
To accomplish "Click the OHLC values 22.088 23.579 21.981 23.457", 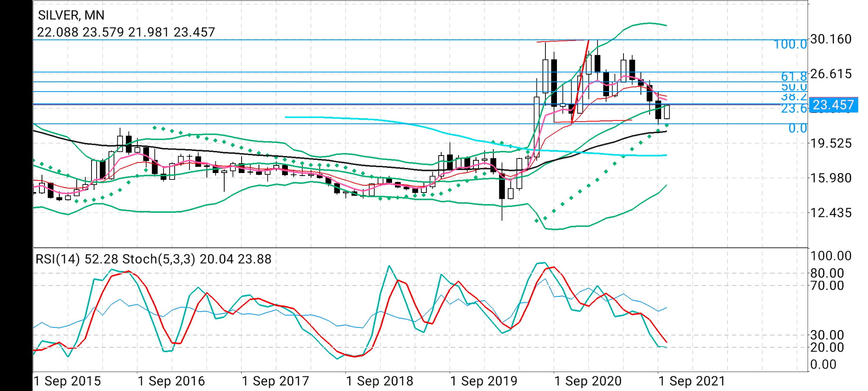I will [126, 32].
